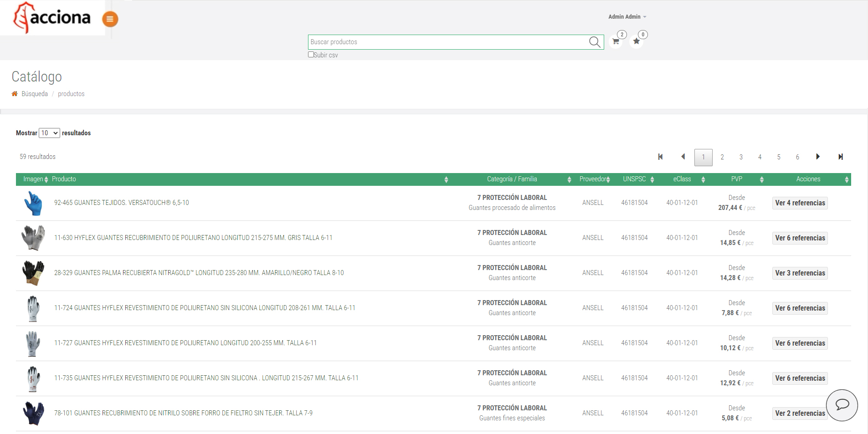The height and width of the screenshot is (434, 868).
Task: Enable the Subir csv checkbox
Action: pos(310,54)
